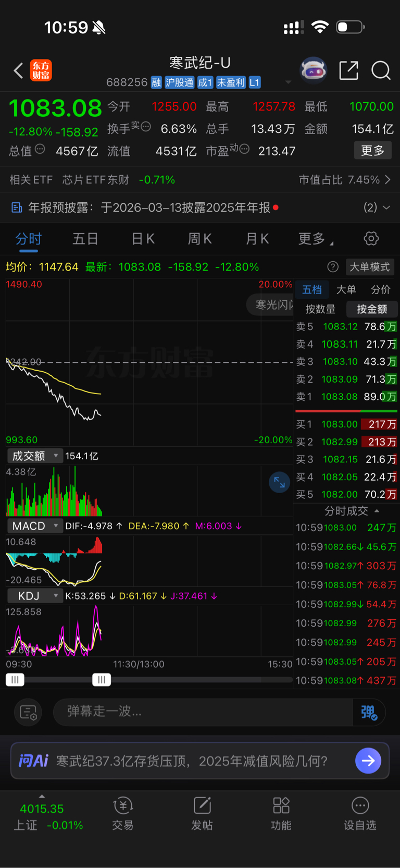Tap the info icon next to 总值
This screenshot has height=868, width=400.
40,149
